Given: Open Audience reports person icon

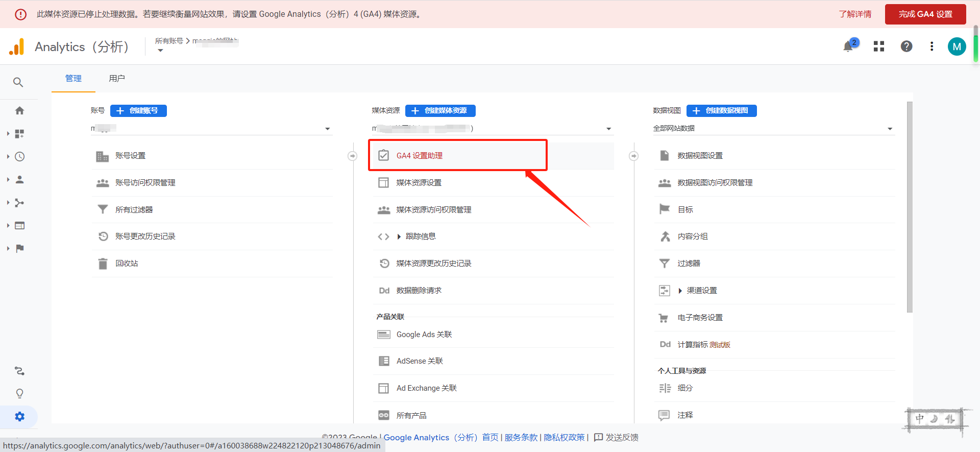Looking at the screenshot, I should coord(19,180).
